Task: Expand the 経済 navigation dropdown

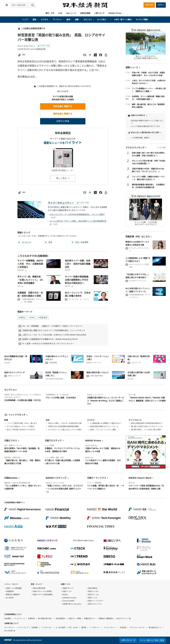Action: (x=69, y=19)
